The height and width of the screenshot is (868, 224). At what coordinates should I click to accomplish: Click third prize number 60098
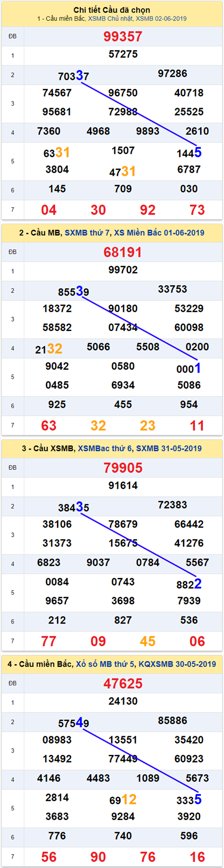pyautogui.click(x=189, y=327)
